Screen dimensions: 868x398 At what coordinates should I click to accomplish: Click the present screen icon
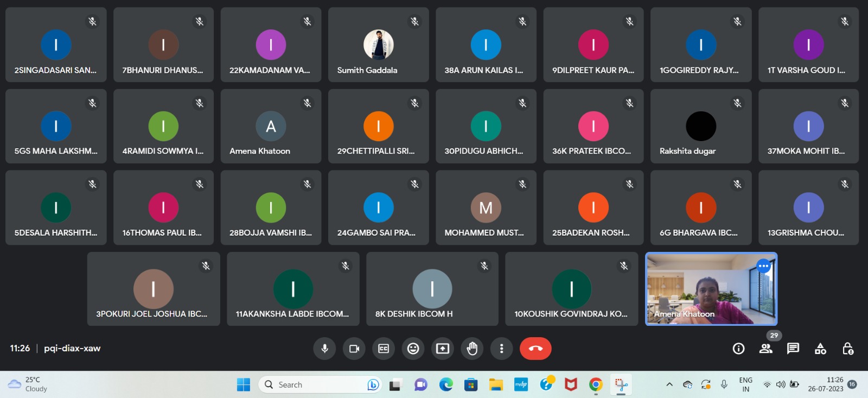tap(443, 349)
